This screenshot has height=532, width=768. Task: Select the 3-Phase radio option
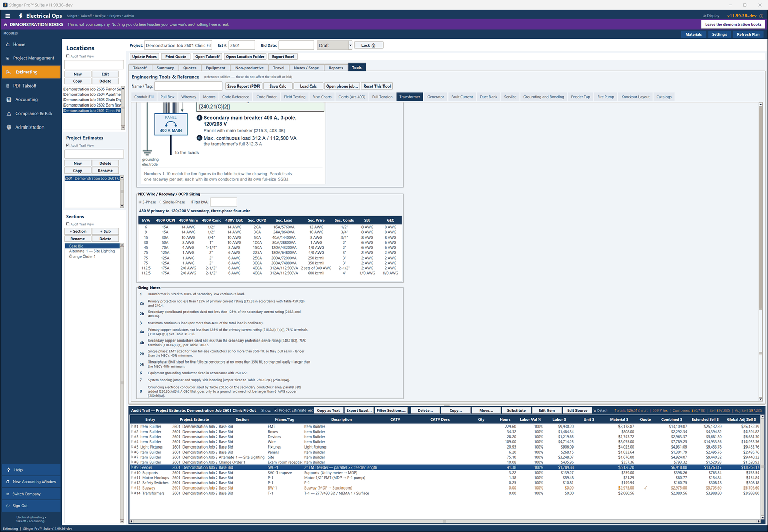click(140, 202)
